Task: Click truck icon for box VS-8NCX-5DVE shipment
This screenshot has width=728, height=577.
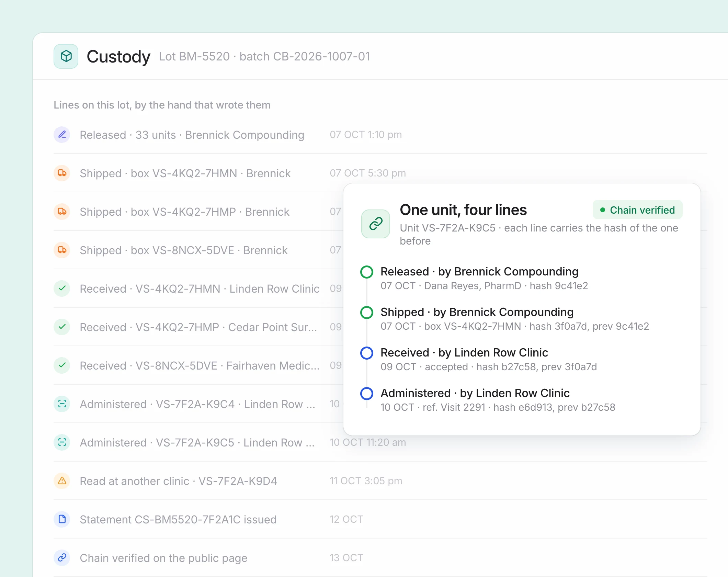Action: coord(62,250)
